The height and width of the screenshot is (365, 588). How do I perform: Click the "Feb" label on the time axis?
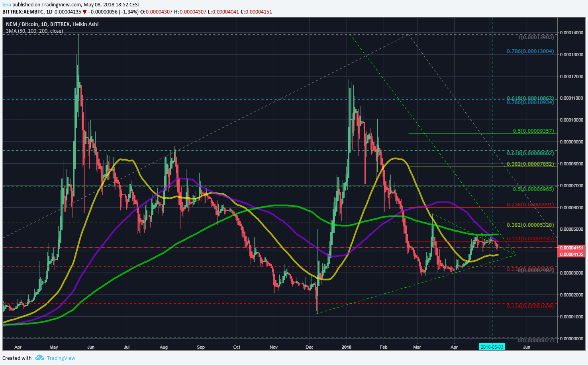point(383,347)
